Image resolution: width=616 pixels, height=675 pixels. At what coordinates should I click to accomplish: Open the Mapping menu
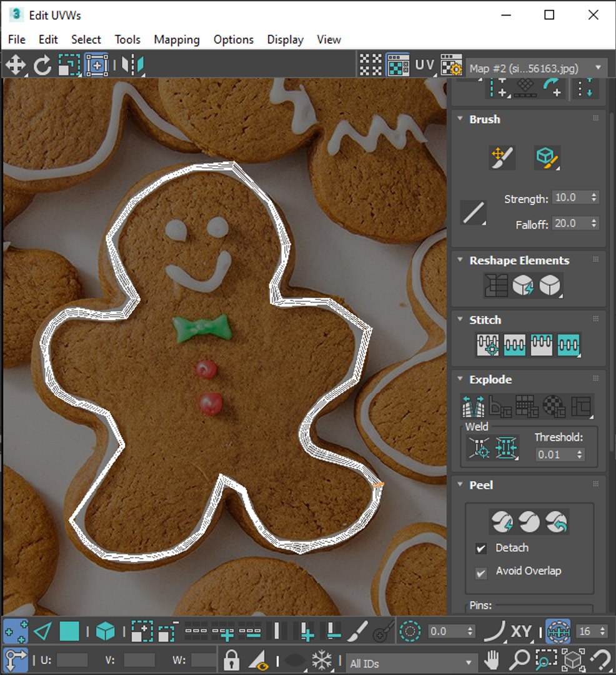(177, 39)
